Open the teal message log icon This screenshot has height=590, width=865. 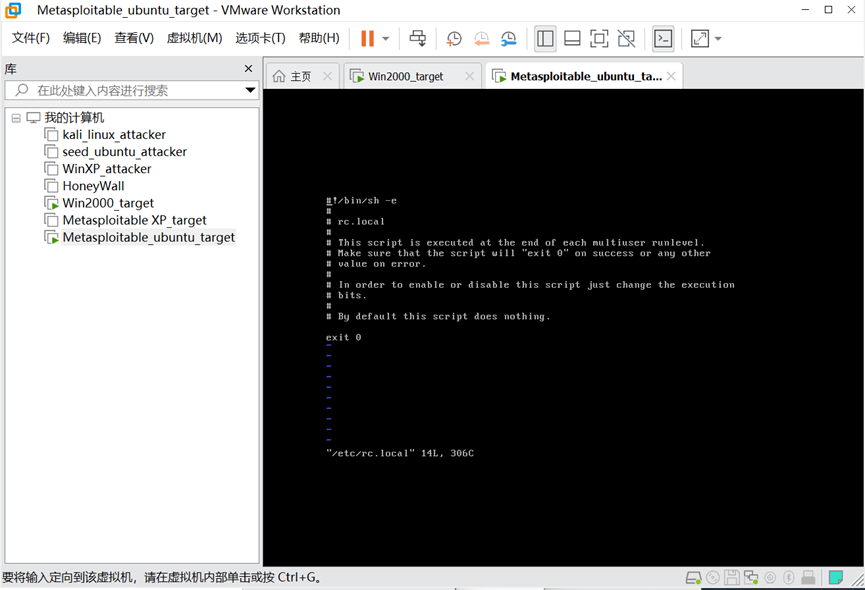[x=836, y=578]
